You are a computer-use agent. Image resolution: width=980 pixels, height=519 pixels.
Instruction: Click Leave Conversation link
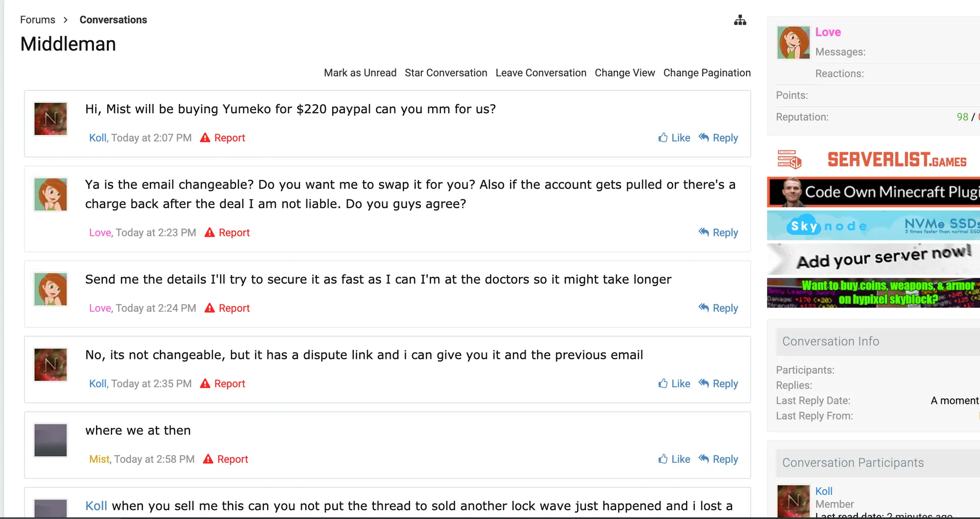pyautogui.click(x=541, y=73)
